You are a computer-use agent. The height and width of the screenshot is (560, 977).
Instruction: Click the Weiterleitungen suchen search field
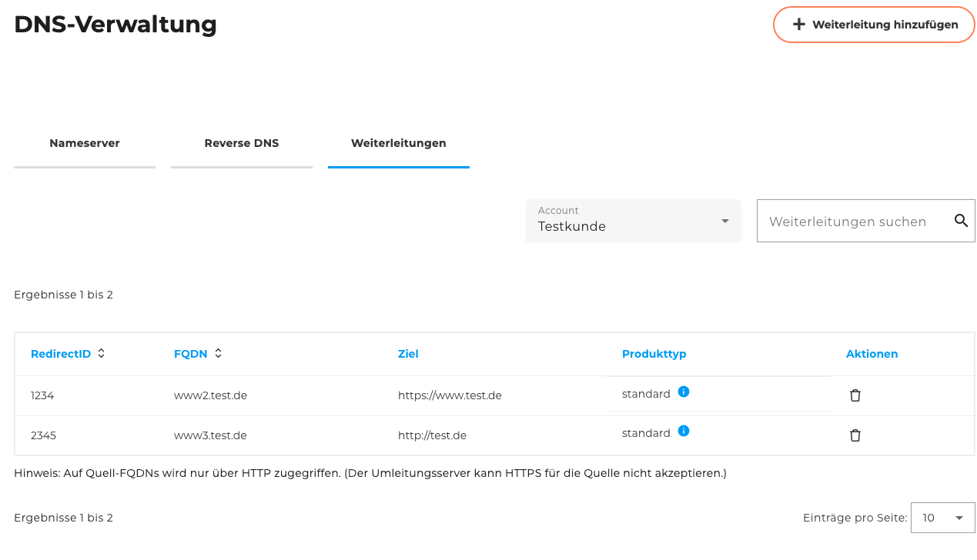click(x=847, y=221)
